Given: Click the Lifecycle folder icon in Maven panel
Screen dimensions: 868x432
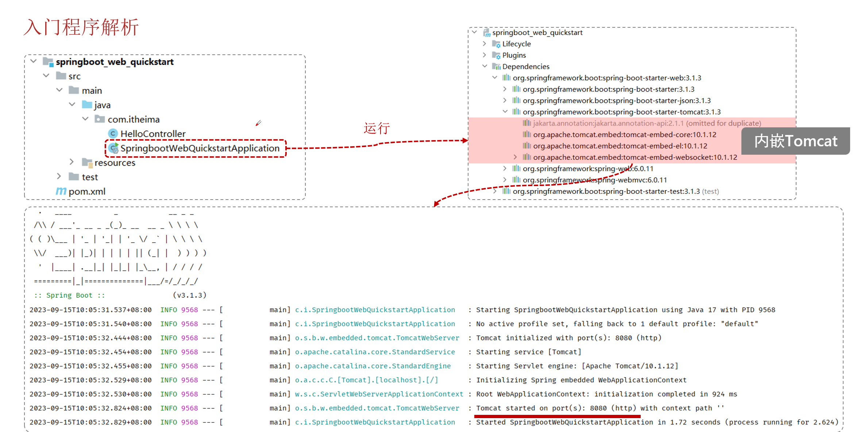Looking at the screenshot, I should click(496, 44).
